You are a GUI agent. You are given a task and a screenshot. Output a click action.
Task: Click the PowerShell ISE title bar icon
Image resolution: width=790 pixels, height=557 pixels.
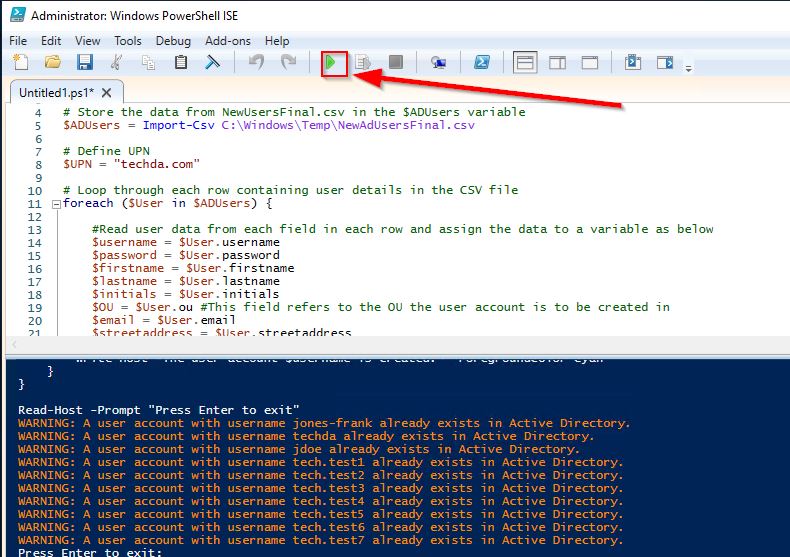[18, 15]
